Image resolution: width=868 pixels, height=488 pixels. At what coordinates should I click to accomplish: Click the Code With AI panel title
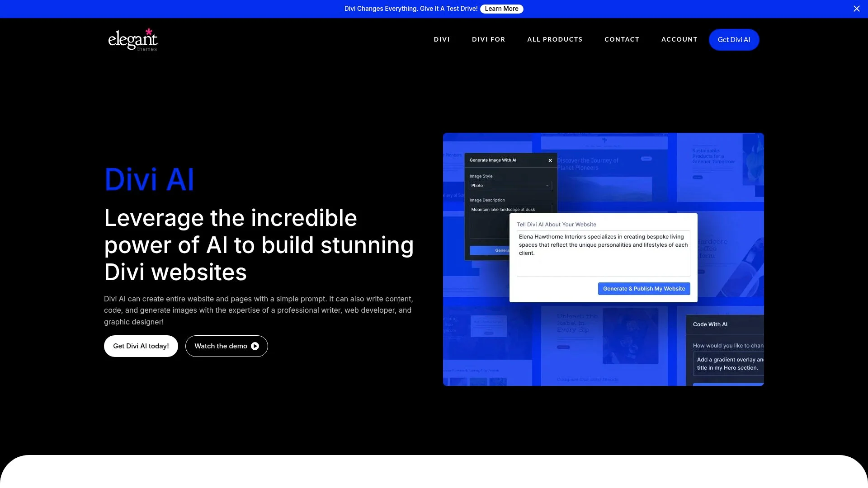(x=710, y=324)
